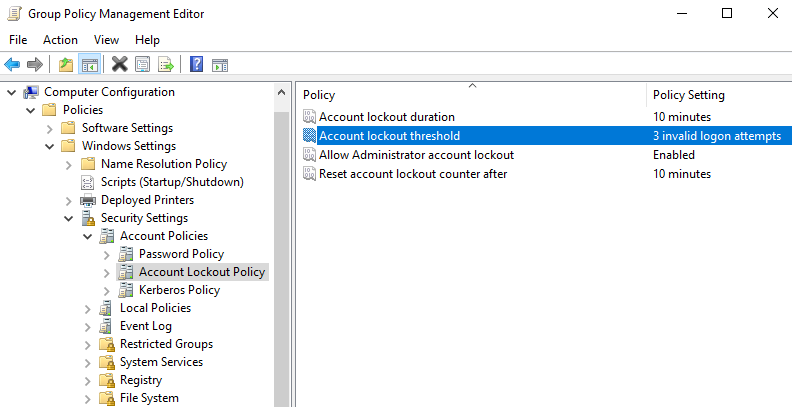The width and height of the screenshot is (792, 407).
Task: Click the Event Log icon
Action: click(106, 326)
